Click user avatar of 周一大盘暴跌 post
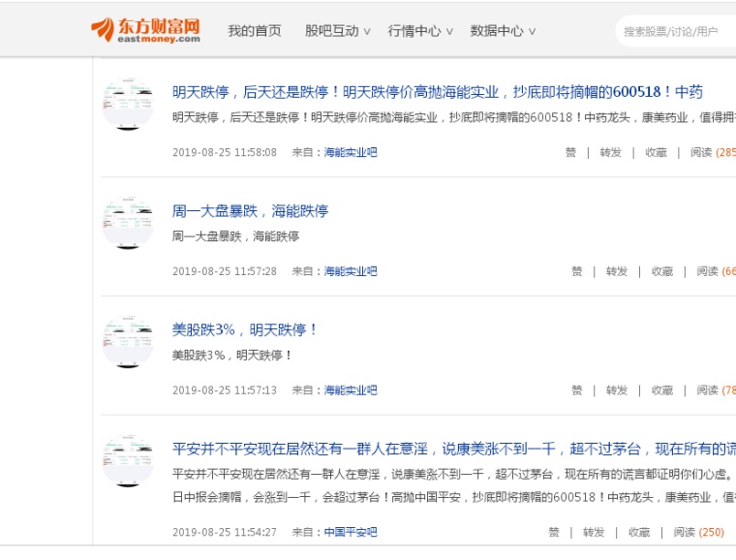Screen dimensions: 736x560 coord(128,223)
